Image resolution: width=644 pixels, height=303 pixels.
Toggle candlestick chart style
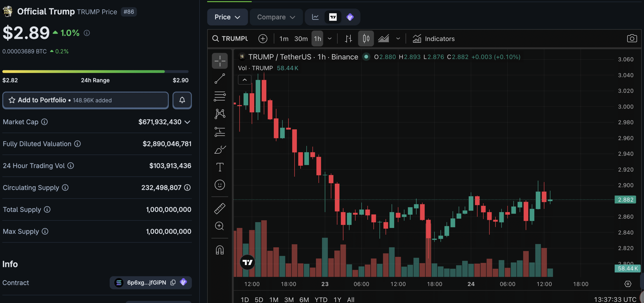pyautogui.click(x=366, y=38)
